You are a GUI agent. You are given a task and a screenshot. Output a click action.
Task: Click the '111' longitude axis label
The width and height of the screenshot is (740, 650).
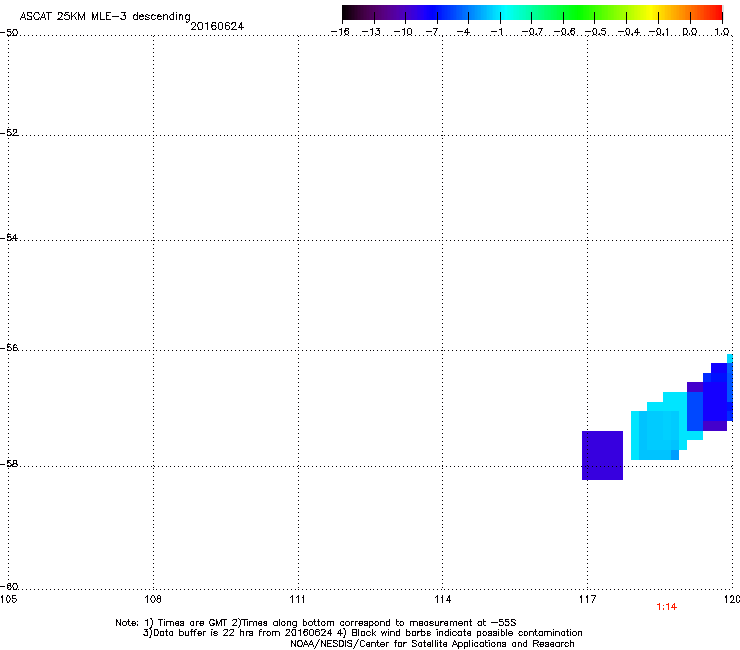297,599
